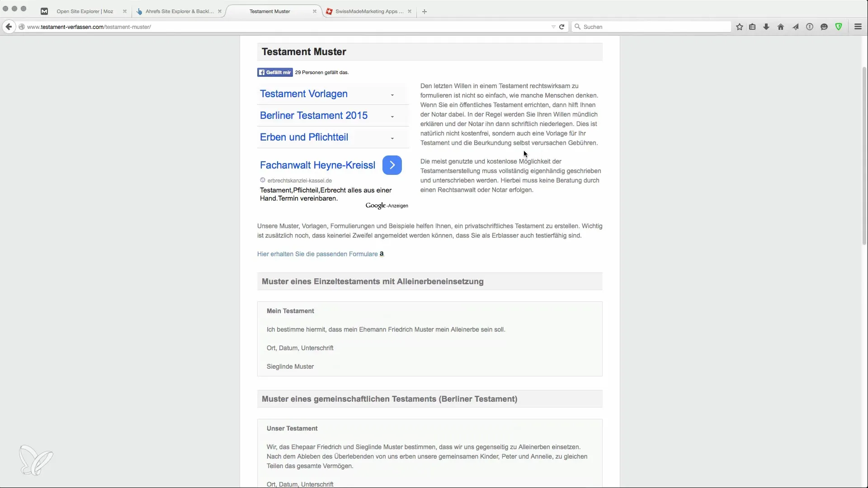Switch to Ahrefs Site Explorer tab
The width and height of the screenshot is (868, 488).
coord(179,11)
